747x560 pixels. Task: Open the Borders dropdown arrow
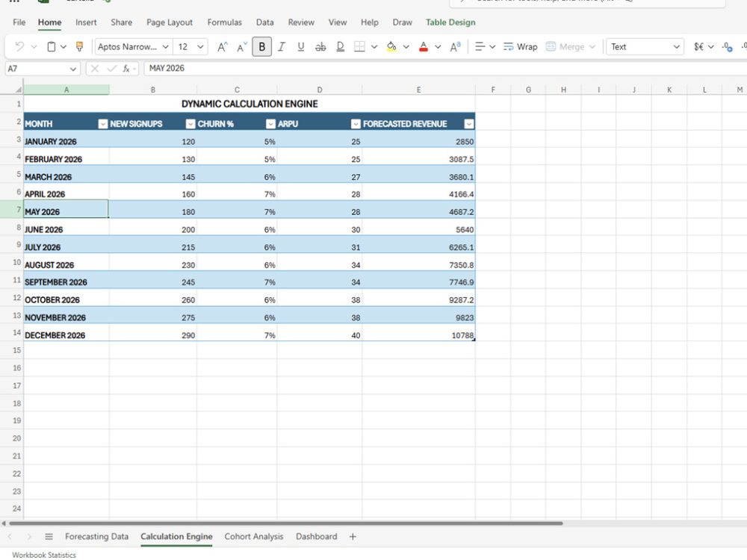click(x=374, y=46)
